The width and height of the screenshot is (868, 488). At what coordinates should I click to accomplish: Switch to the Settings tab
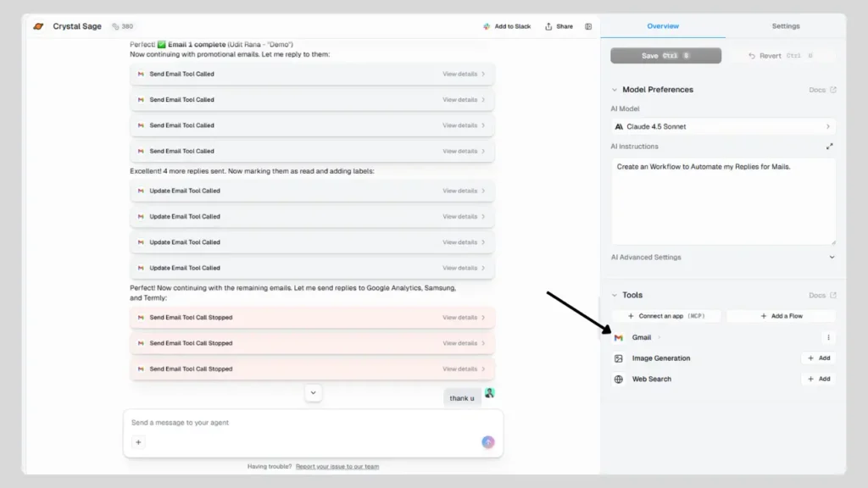(x=785, y=26)
